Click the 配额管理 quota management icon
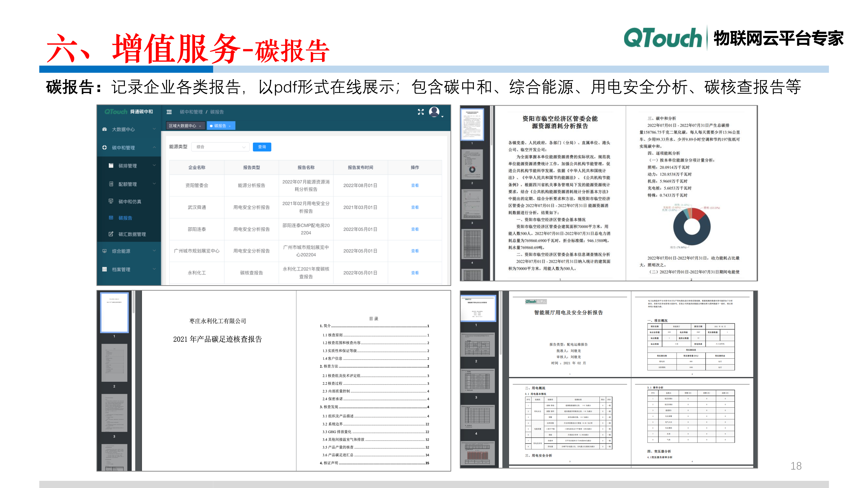 (x=111, y=184)
